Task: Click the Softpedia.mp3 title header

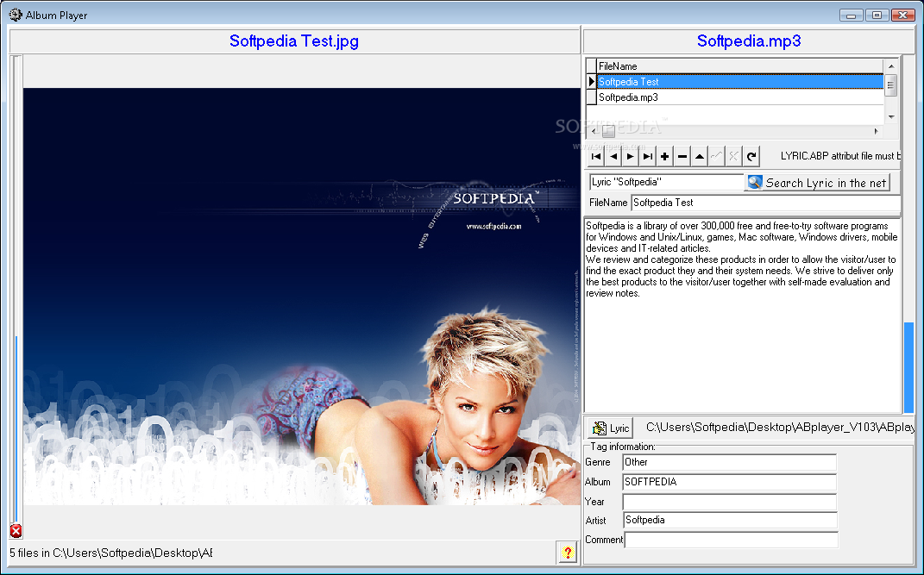Action: coord(748,41)
